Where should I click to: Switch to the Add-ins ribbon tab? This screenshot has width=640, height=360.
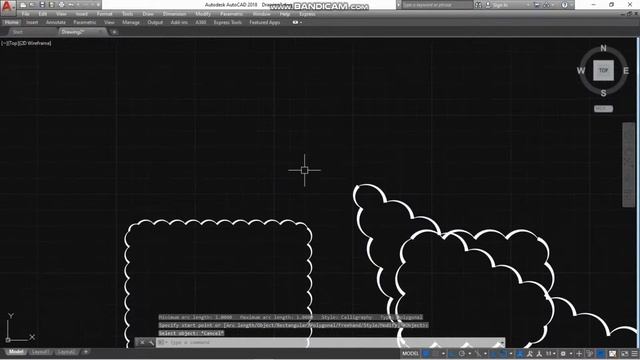[179, 22]
